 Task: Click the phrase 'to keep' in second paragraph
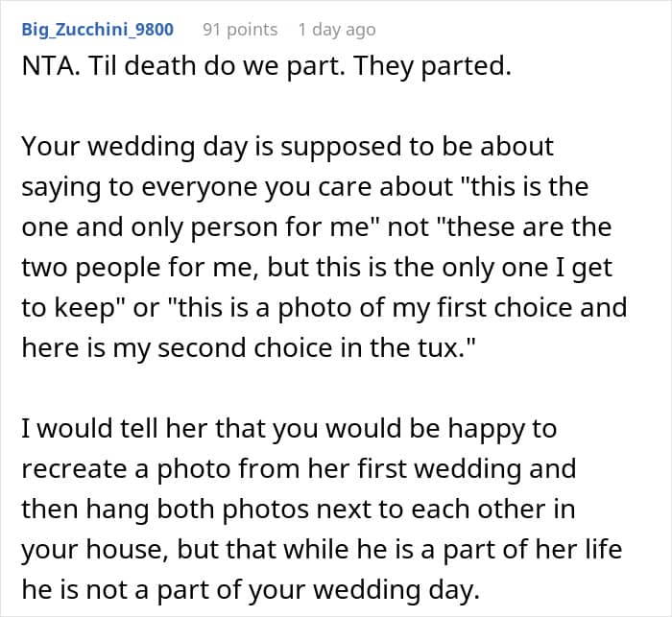[56, 309]
